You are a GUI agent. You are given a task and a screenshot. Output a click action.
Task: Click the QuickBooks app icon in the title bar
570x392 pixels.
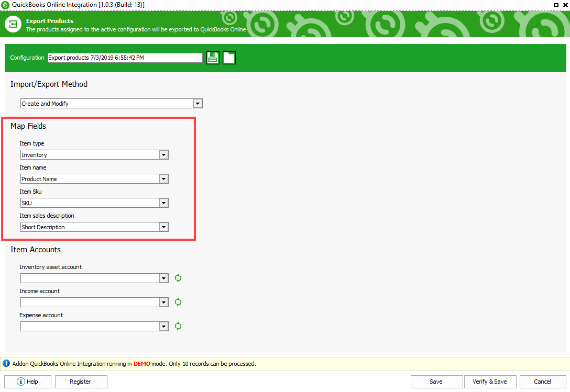click(x=5, y=5)
